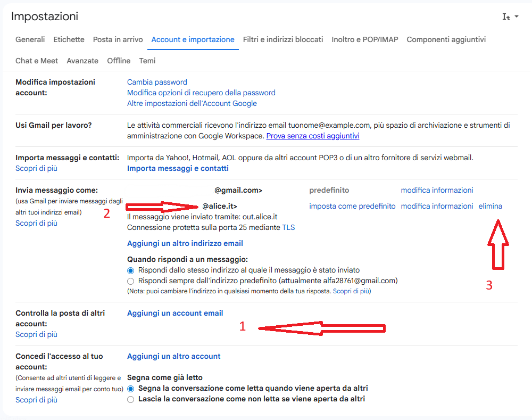The width and height of the screenshot is (532, 420).
Task: Click the text 'Il messaggio viene inviato tramite: out.alice.it'
Action: click(x=202, y=217)
